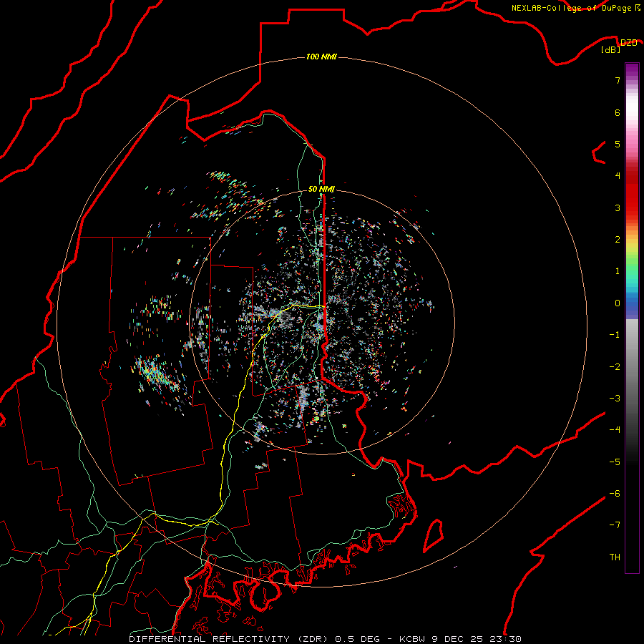Click the "TH" threshold label on the colorbar
The image size is (644, 644).
pyautogui.click(x=615, y=557)
